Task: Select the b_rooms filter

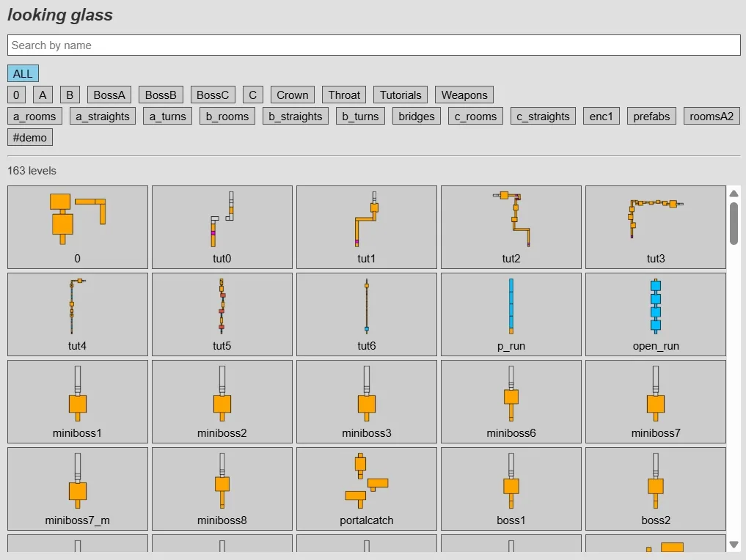Action: (x=227, y=117)
